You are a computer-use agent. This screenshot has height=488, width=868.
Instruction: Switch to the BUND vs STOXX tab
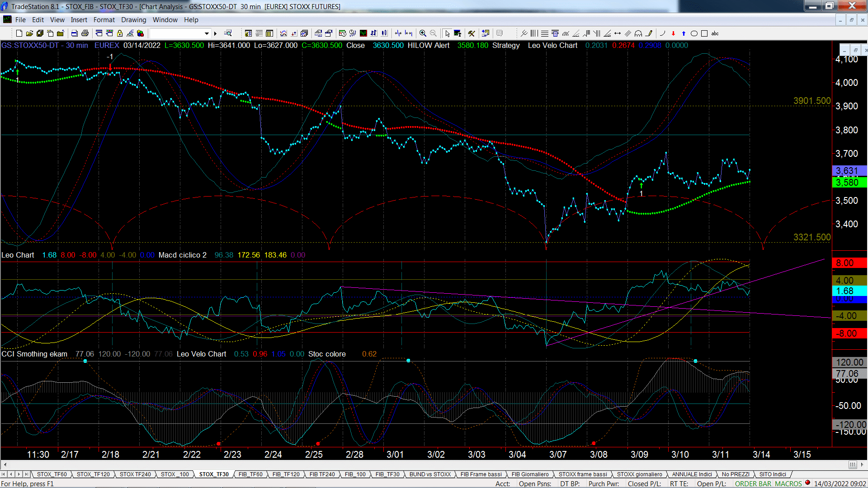tap(430, 474)
